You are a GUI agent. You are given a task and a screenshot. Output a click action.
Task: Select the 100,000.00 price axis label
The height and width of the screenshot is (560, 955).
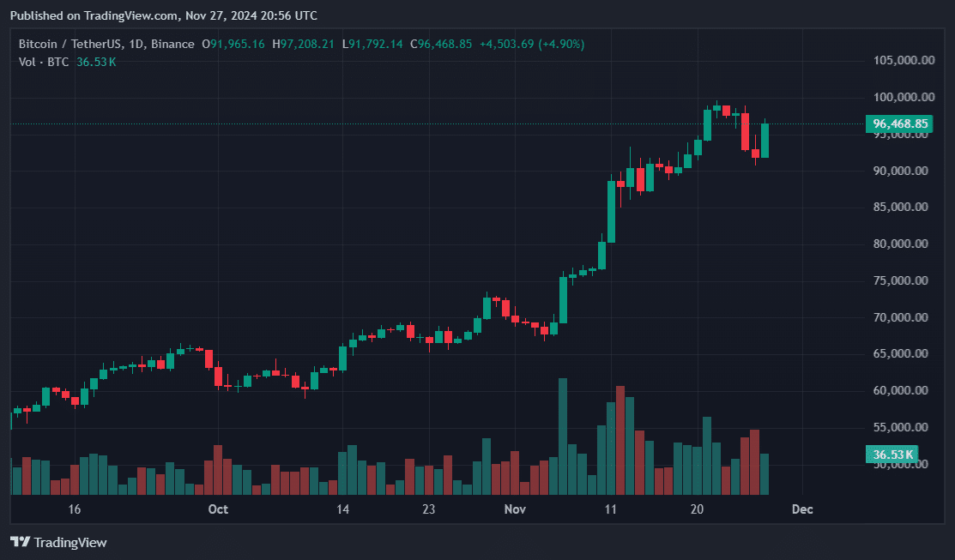click(900, 98)
